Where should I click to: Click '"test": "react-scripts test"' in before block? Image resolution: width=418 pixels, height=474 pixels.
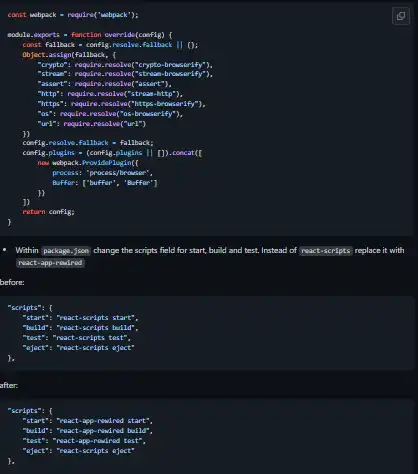[77, 338]
